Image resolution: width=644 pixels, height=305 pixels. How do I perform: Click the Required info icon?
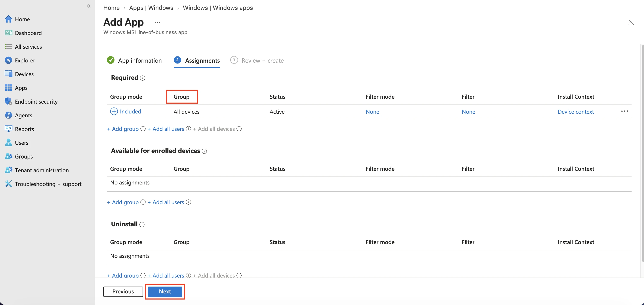[143, 78]
